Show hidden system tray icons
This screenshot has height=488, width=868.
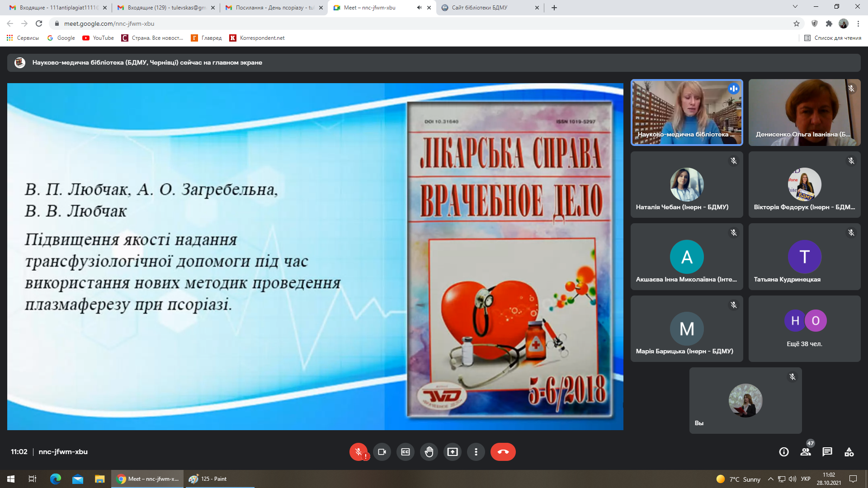(770, 479)
